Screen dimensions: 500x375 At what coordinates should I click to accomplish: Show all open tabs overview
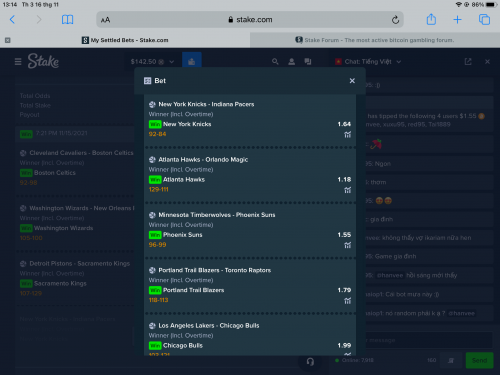pyautogui.click(x=484, y=20)
